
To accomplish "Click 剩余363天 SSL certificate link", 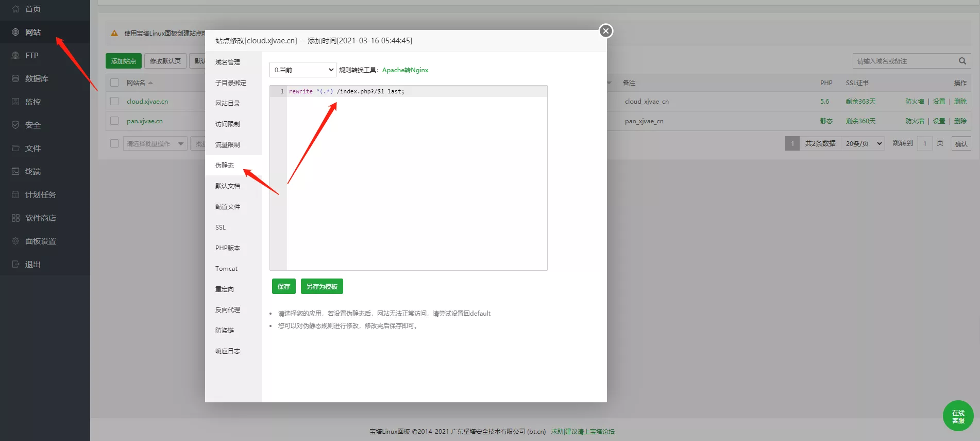I will click(860, 101).
